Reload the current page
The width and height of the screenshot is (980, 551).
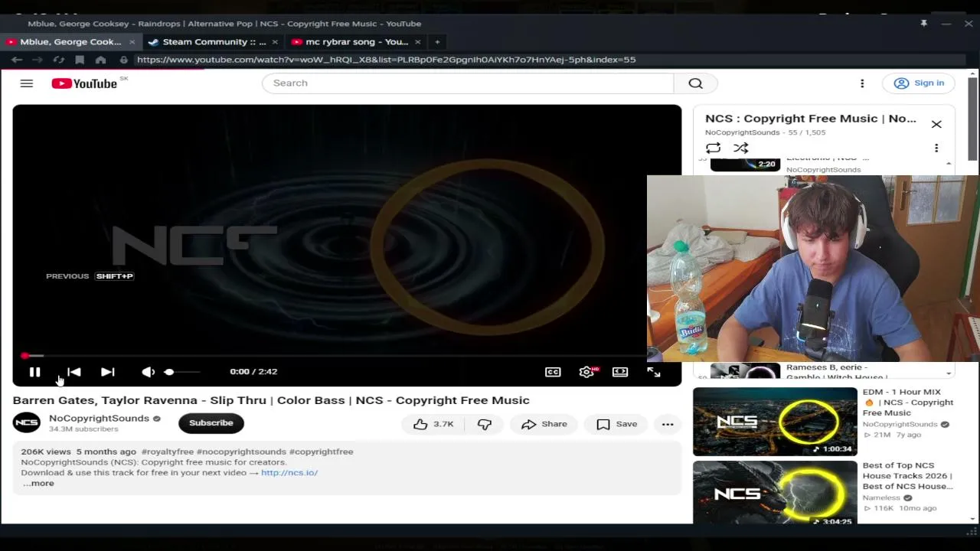click(59, 60)
